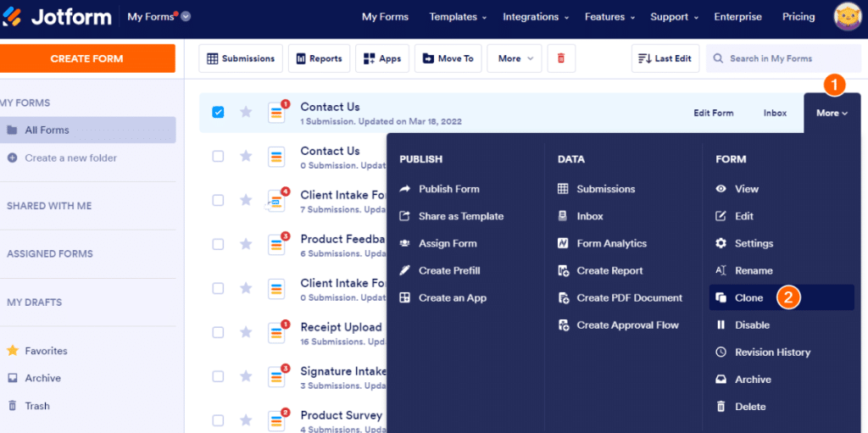Open the Last Edit sort dropdown
868x433 pixels.
(665, 58)
